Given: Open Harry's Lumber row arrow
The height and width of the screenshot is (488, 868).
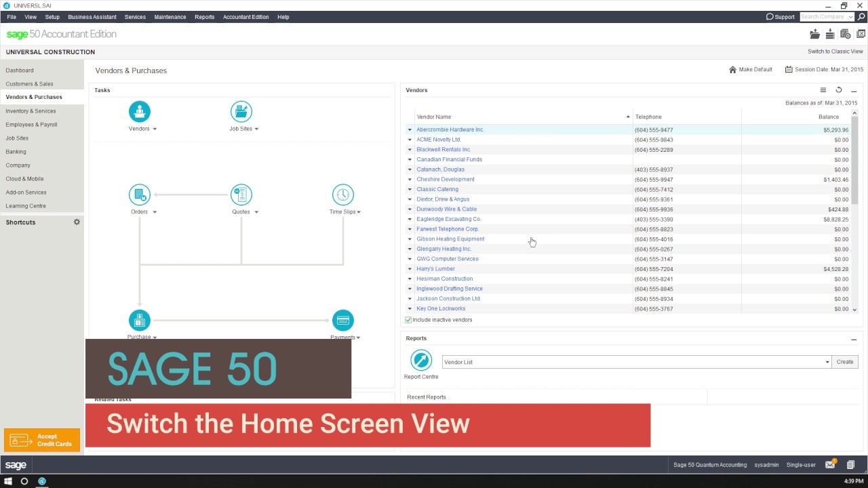Looking at the screenshot, I should [410, 269].
